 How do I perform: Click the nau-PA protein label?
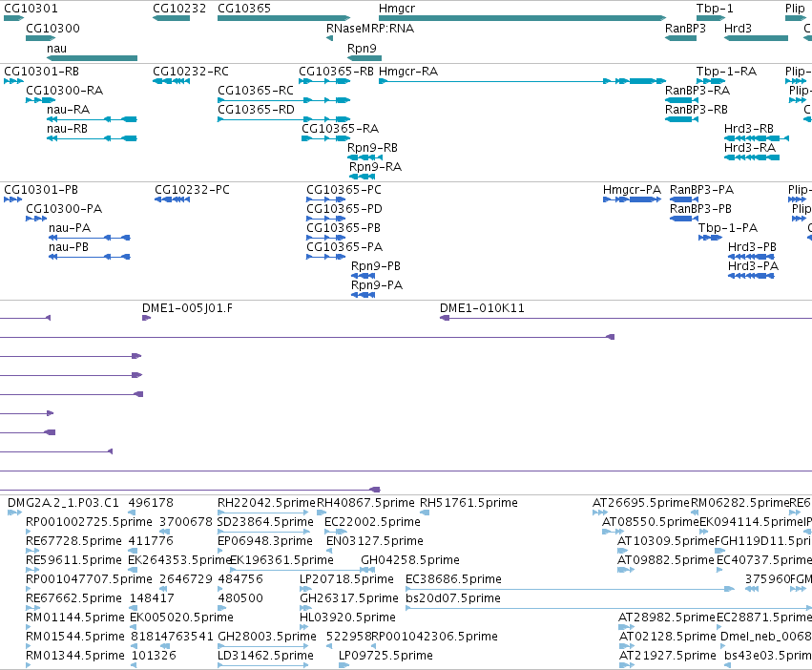pyautogui.click(x=70, y=228)
